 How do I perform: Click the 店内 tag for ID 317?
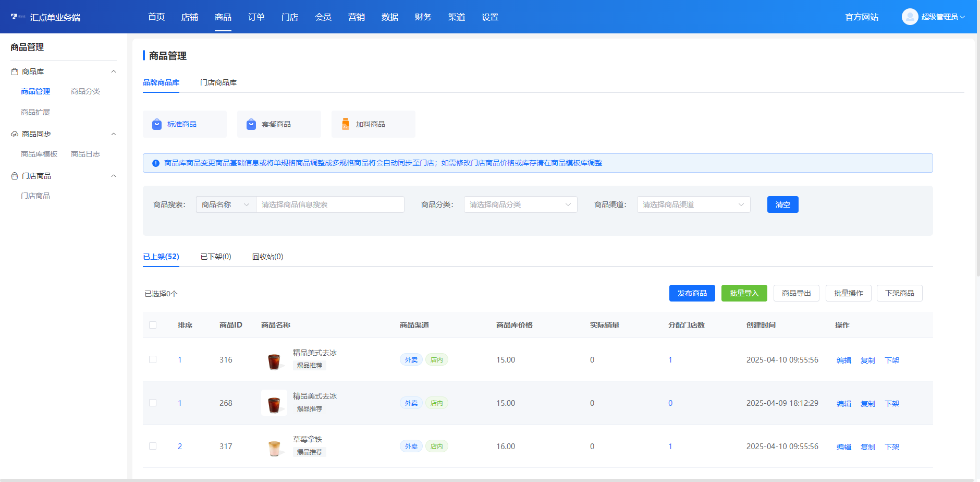tap(437, 446)
